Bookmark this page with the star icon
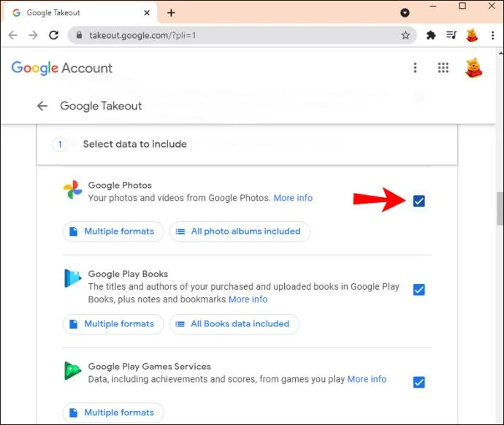The image size is (504, 425). tap(405, 35)
